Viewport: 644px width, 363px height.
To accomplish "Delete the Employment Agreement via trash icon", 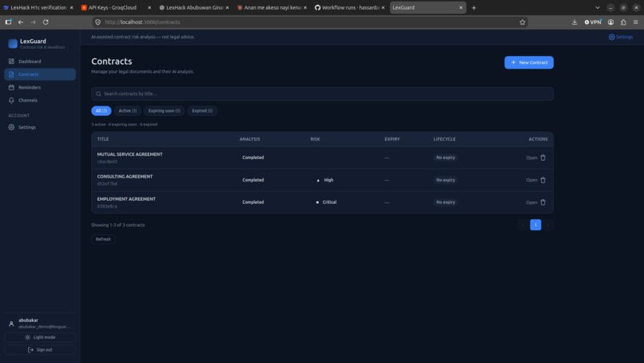I will pos(543,202).
